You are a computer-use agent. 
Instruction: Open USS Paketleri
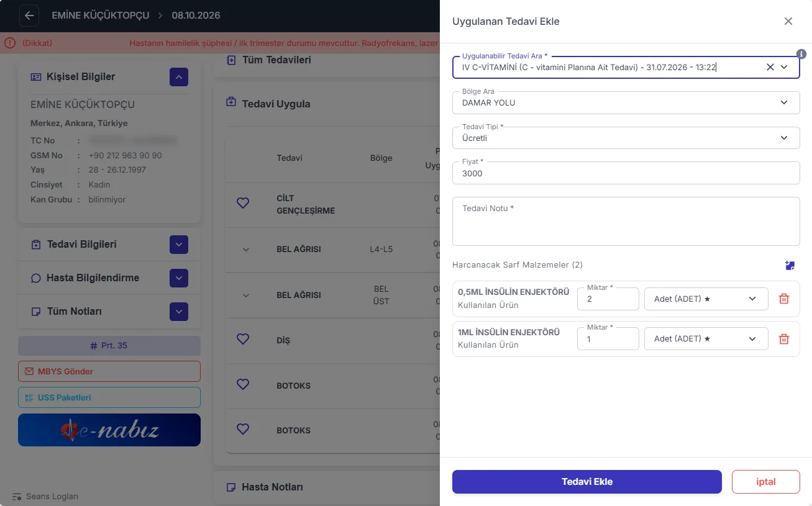pyautogui.click(x=109, y=397)
